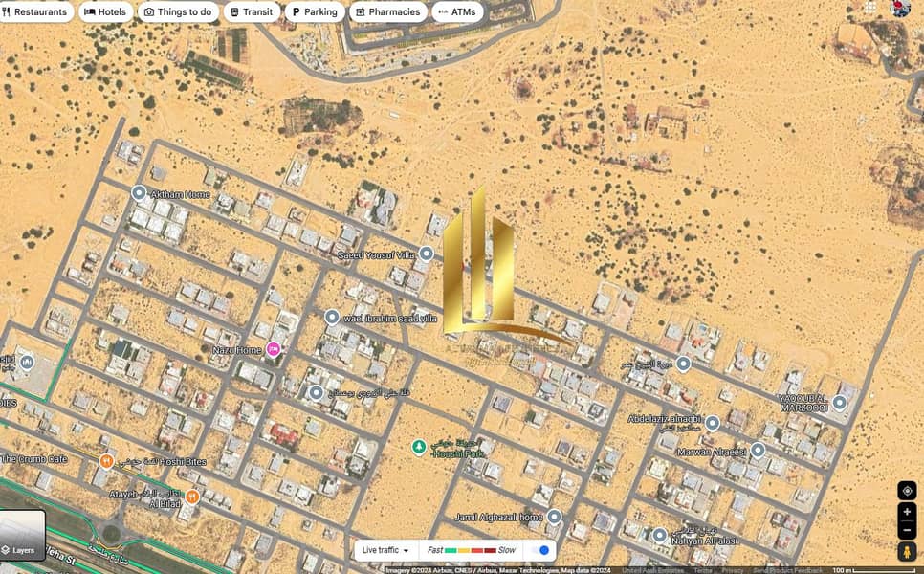Select the Street View pegman
This screenshot has height=574, width=924.
907,552
